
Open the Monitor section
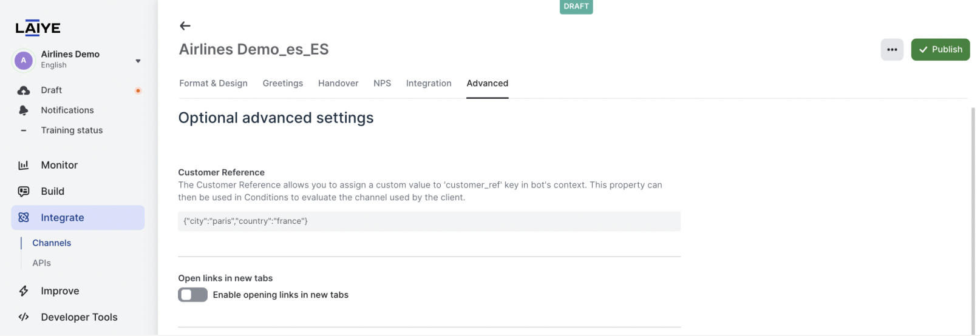coord(59,165)
